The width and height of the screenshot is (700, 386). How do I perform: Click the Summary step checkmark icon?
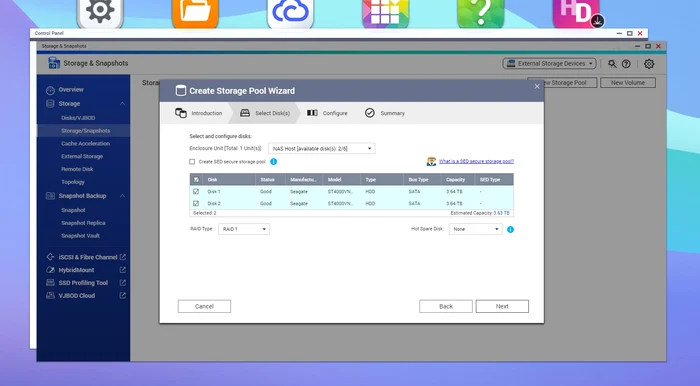[x=370, y=113]
